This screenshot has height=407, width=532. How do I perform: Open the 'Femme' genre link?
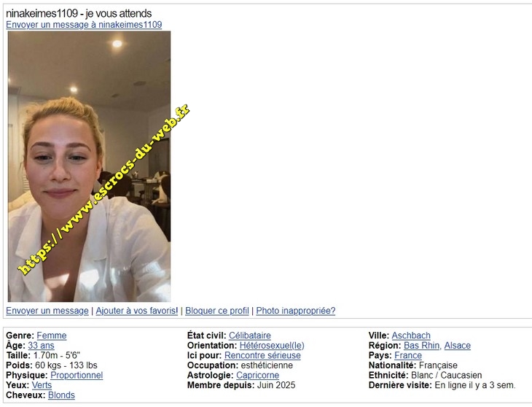52,336
